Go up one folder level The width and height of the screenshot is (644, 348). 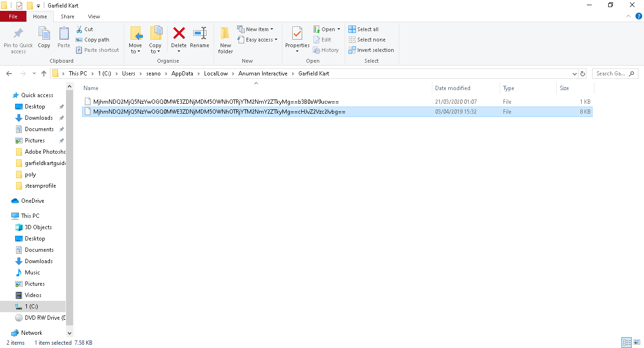[x=44, y=74]
